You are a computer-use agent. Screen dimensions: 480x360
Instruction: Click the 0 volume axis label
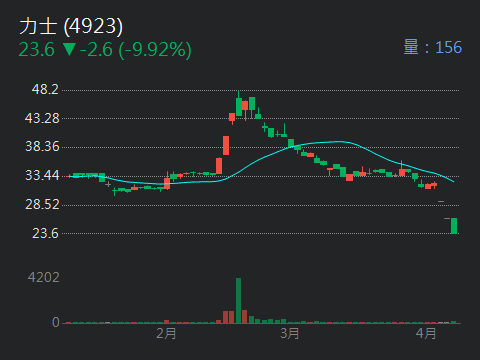(56, 322)
